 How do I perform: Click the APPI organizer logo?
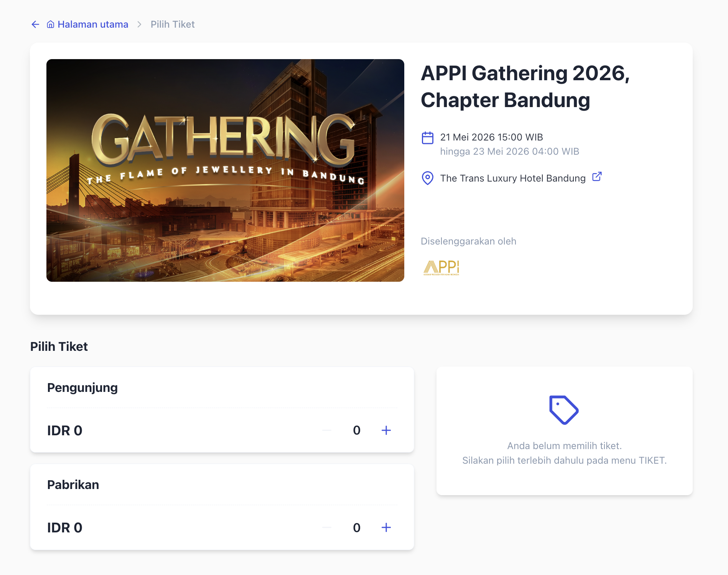(441, 268)
